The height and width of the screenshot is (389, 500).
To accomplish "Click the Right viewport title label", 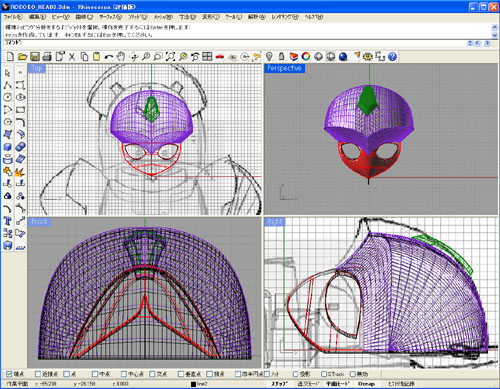I will tap(275, 222).
